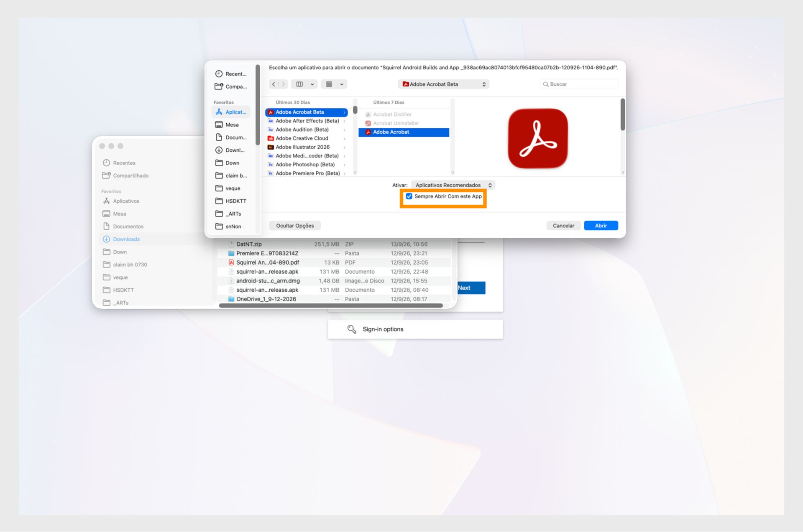Screen dimensions: 803x532
Task: Enable Sempre Abrir Com este App checkbox
Action: click(409, 196)
